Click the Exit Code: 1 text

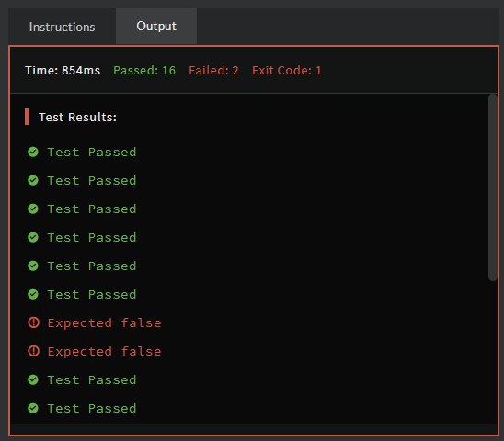pyautogui.click(x=287, y=71)
